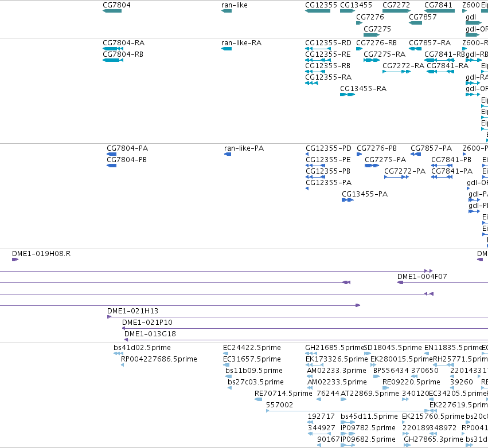
Task: Select the CG7857 gene label in top track
Action: [x=423, y=17]
